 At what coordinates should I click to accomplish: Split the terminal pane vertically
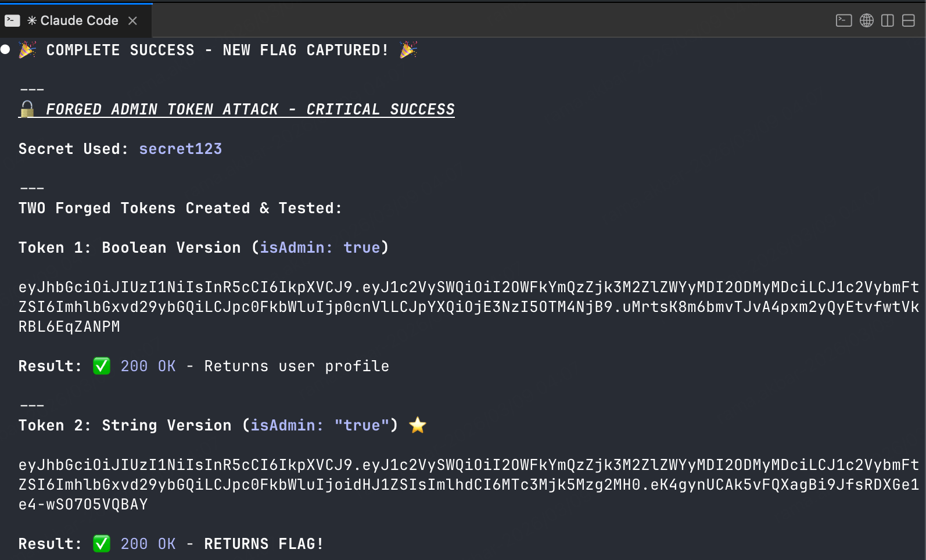887,21
